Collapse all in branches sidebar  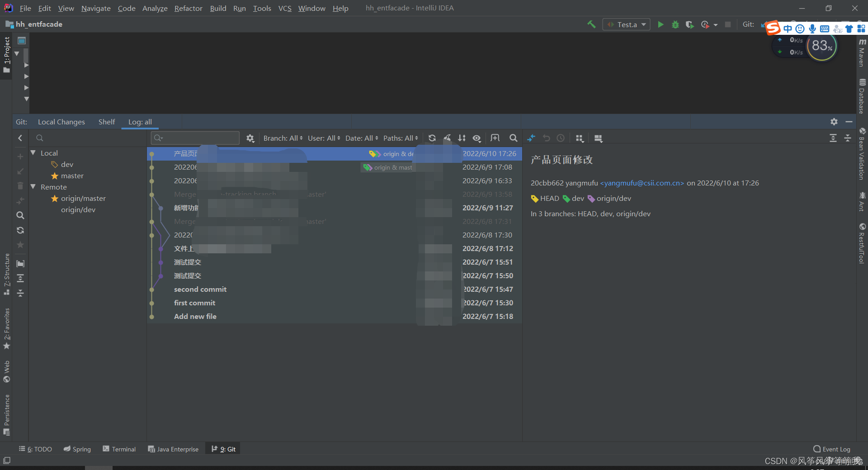[20, 293]
